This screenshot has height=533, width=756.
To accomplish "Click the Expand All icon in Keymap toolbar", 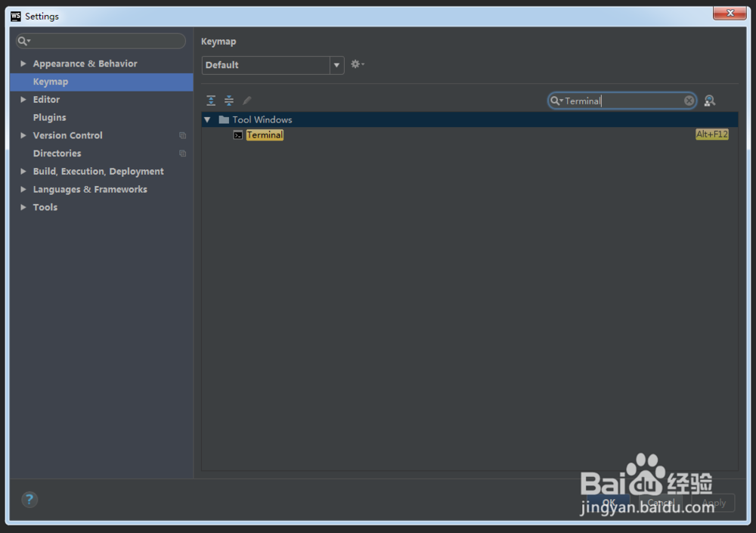I will coord(211,101).
